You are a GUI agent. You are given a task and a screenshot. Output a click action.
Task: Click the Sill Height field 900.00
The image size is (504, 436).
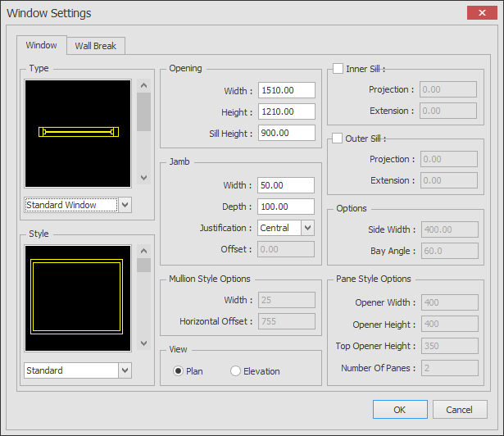[x=286, y=133]
